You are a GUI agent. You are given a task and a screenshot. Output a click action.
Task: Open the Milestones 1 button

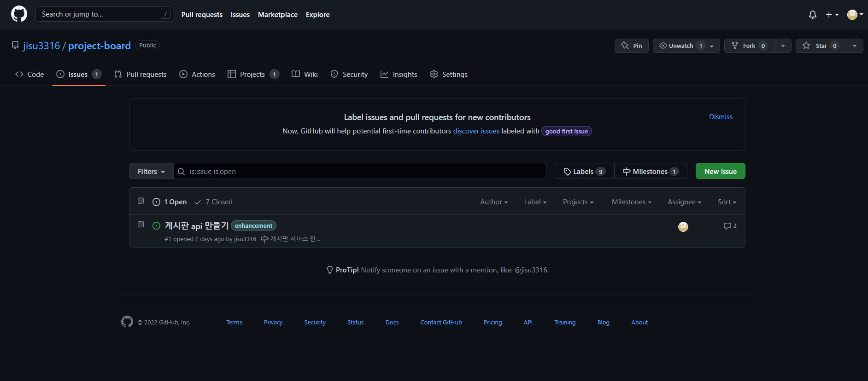651,171
